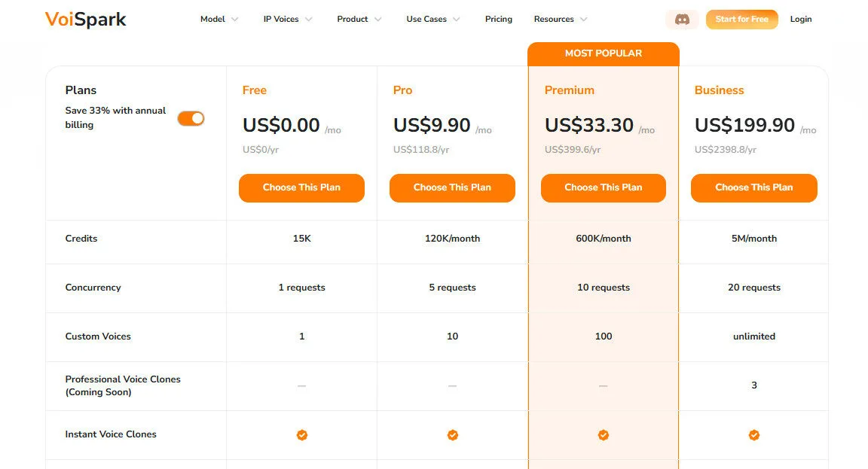The image size is (868, 469).
Task: Click the Free plan title
Action: tap(254, 90)
